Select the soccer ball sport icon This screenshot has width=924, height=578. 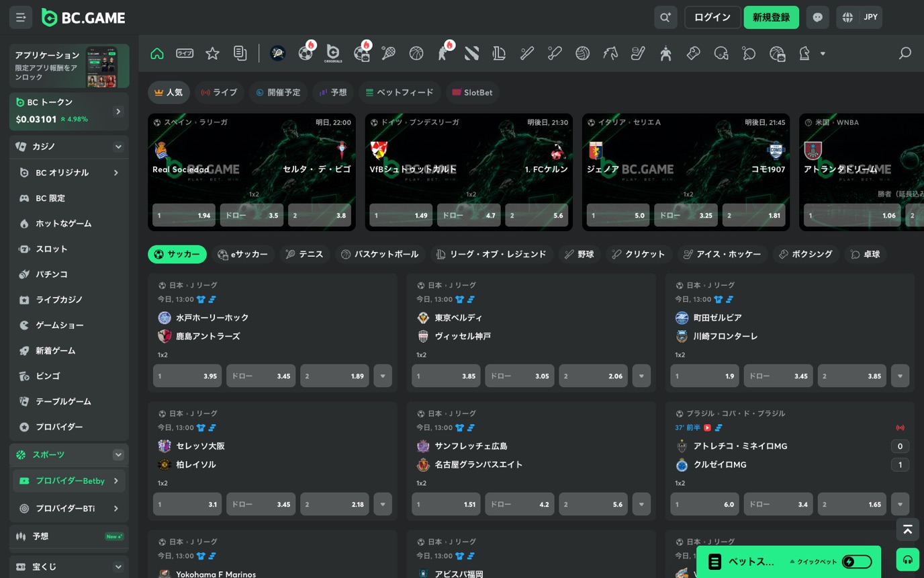click(306, 53)
